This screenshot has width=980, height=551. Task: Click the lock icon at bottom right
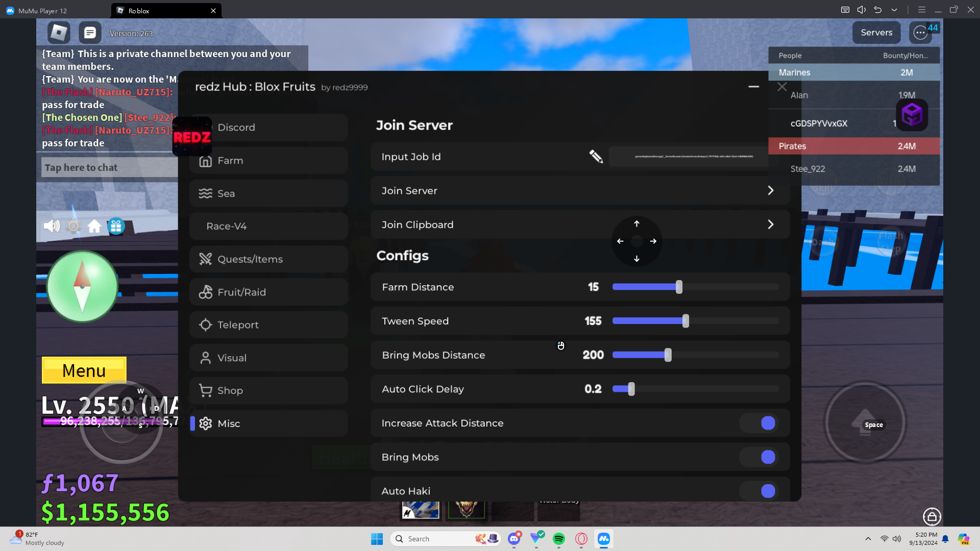point(932,517)
